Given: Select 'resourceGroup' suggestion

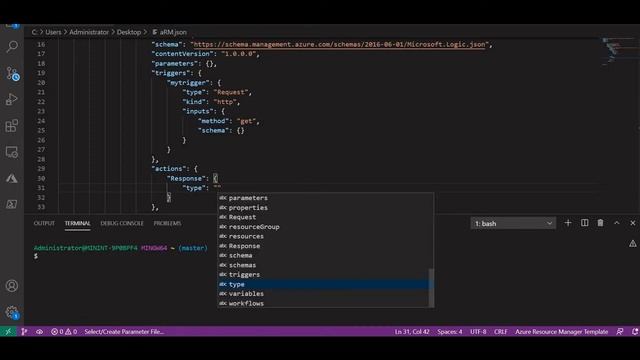Looking at the screenshot, I should [x=325, y=227].
